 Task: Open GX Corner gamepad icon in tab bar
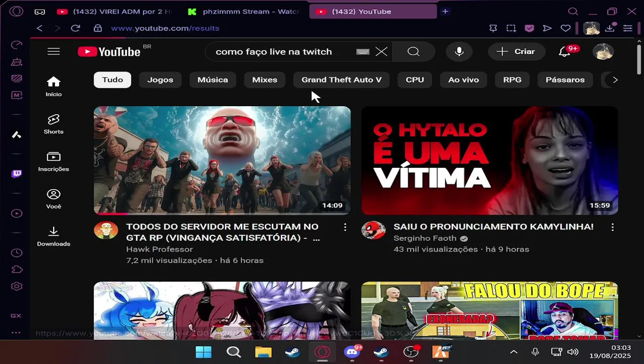tap(39, 11)
